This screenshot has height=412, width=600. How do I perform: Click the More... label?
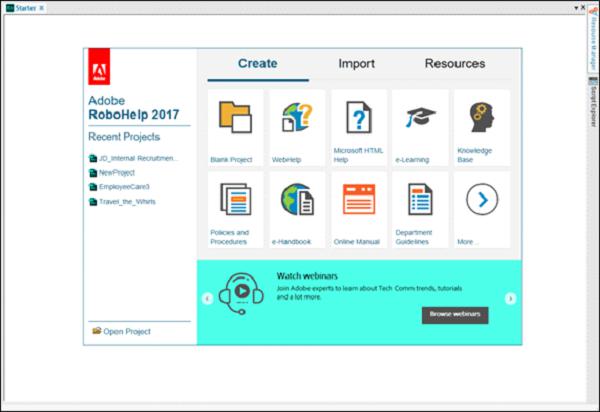468,242
